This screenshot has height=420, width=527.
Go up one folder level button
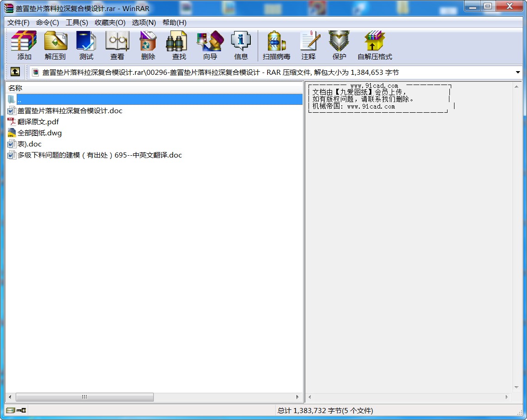(x=15, y=72)
